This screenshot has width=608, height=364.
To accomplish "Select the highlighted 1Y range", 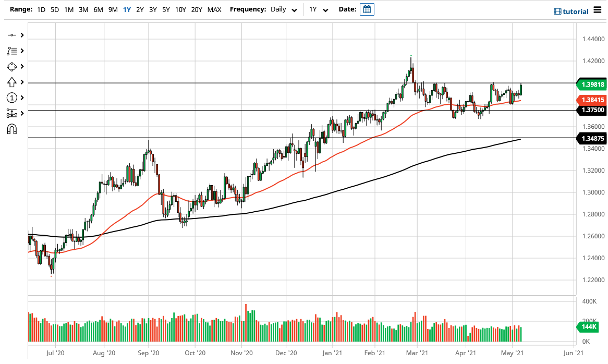I will [x=127, y=10].
